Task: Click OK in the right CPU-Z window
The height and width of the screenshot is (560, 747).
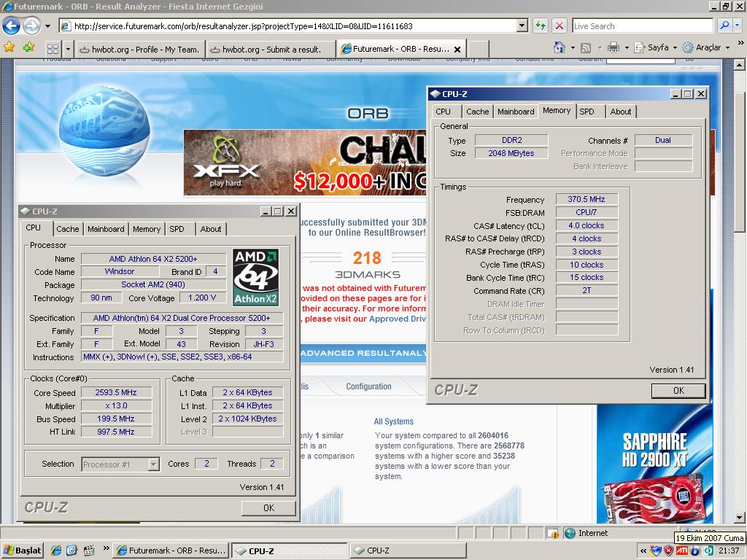Action: tap(678, 391)
